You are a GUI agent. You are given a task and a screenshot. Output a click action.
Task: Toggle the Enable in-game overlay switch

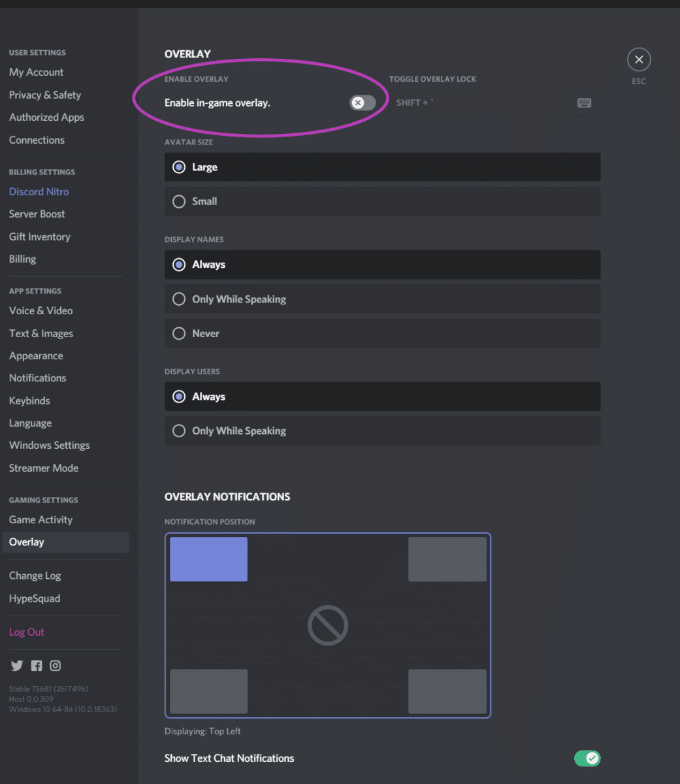pyautogui.click(x=363, y=103)
